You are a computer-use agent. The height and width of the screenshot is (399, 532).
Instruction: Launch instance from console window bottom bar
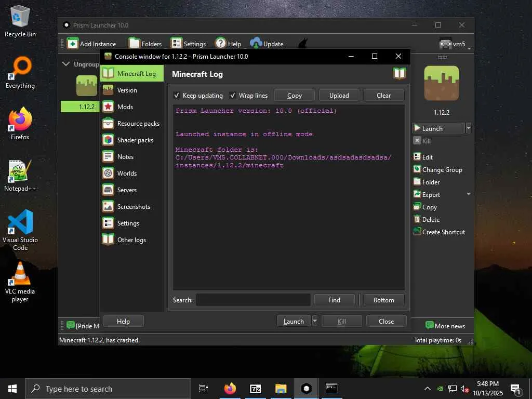[294, 321]
